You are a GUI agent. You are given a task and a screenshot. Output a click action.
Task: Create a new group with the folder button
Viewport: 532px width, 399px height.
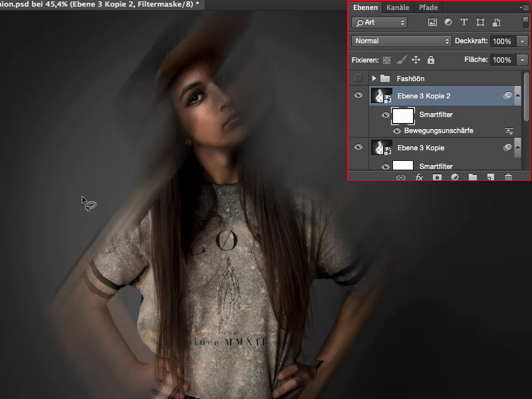click(472, 178)
